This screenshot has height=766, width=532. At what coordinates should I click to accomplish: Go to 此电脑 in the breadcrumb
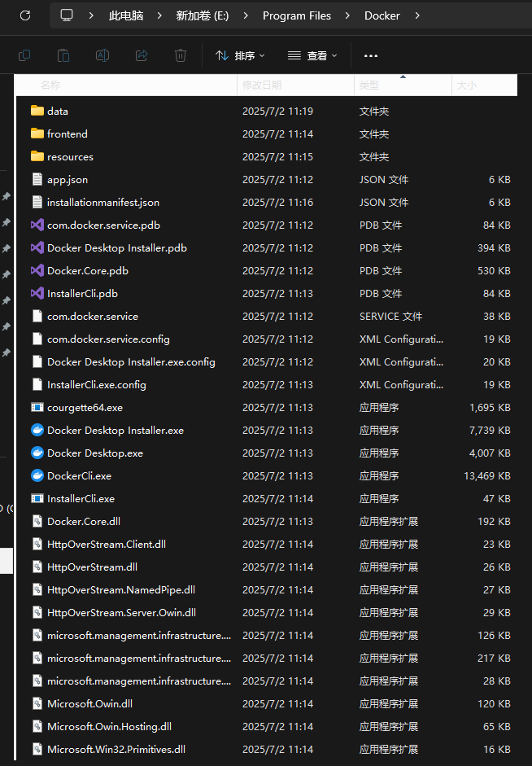(x=126, y=15)
